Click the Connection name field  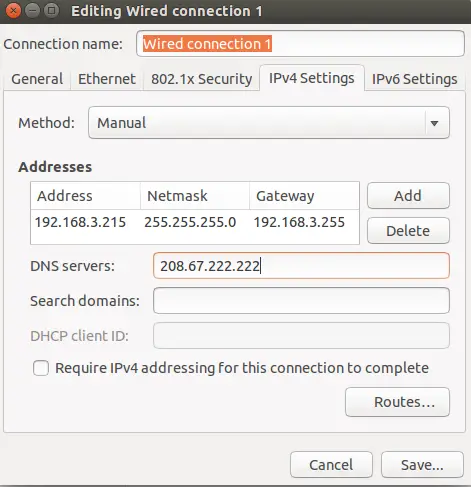click(x=300, y=44)
